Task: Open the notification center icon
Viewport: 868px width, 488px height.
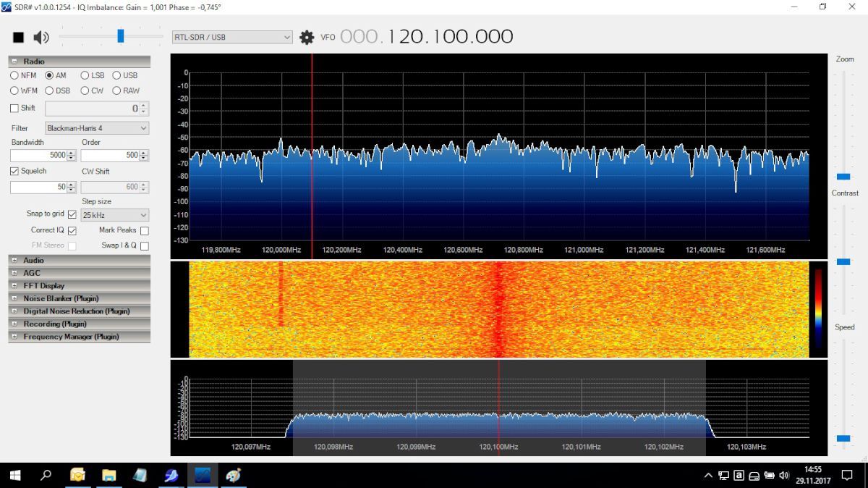Action: (847, 476)
